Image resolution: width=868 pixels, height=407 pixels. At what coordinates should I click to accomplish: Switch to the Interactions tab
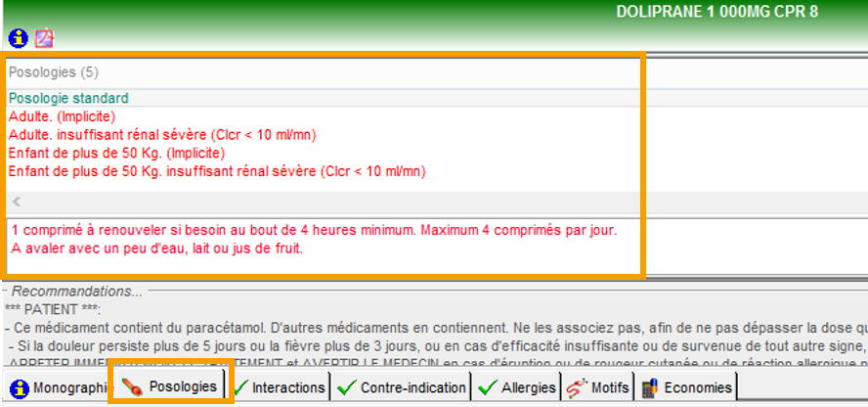coord(288,388)
